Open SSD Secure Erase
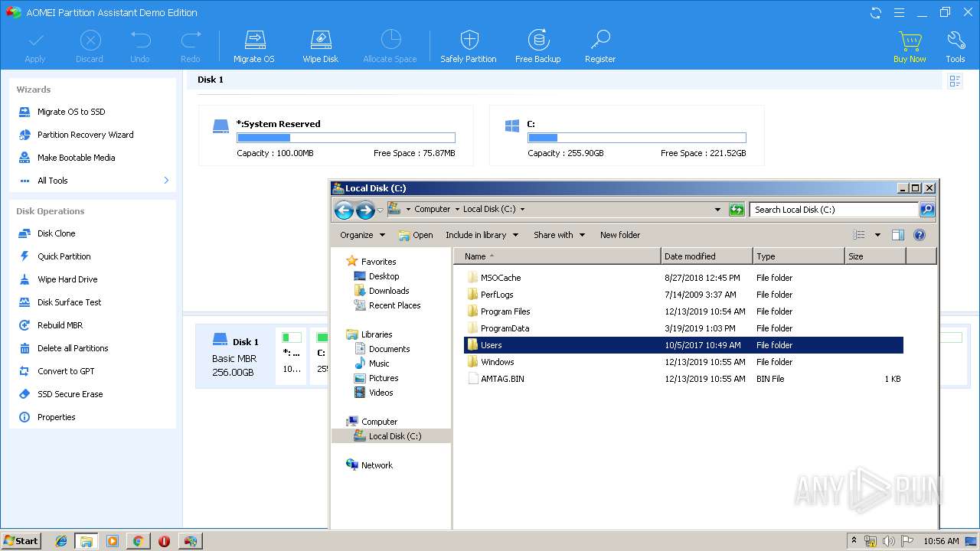The width and height of the screenshot is (980, 551). 70,394
